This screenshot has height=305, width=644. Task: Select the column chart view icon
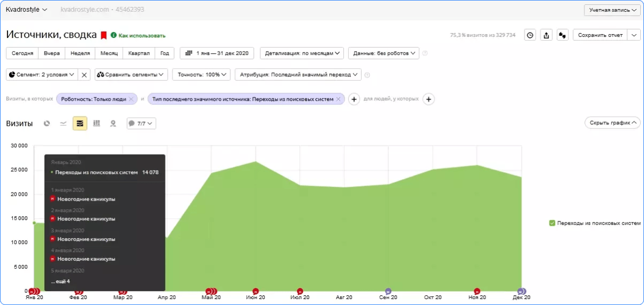click(96, 124)
